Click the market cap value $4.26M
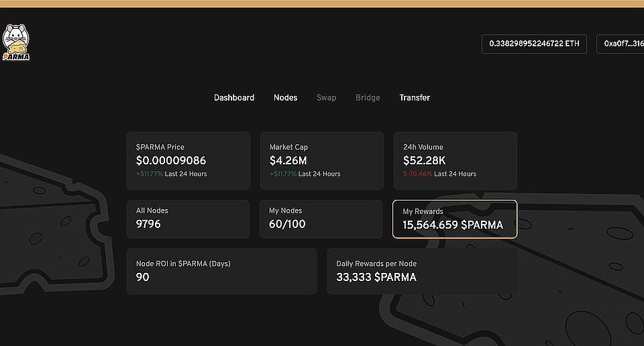Viewport: 644px width, 346px height. tap(288, 160)
